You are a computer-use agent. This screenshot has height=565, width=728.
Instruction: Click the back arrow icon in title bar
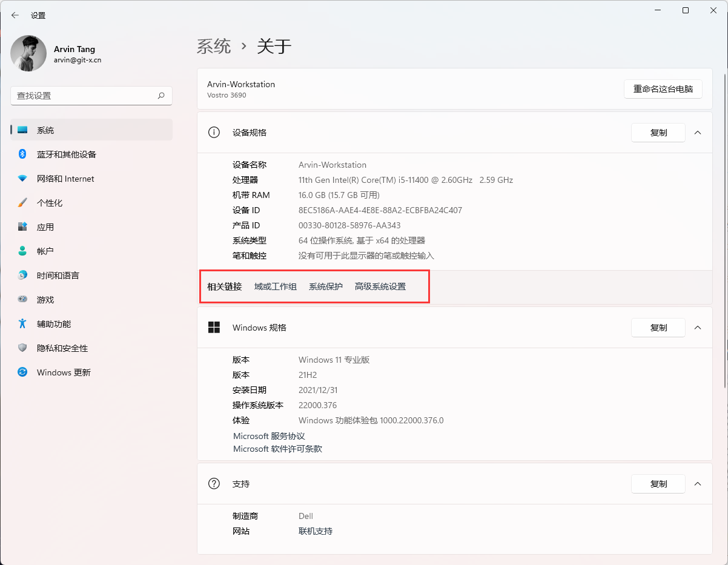click(x=15, y=15)
